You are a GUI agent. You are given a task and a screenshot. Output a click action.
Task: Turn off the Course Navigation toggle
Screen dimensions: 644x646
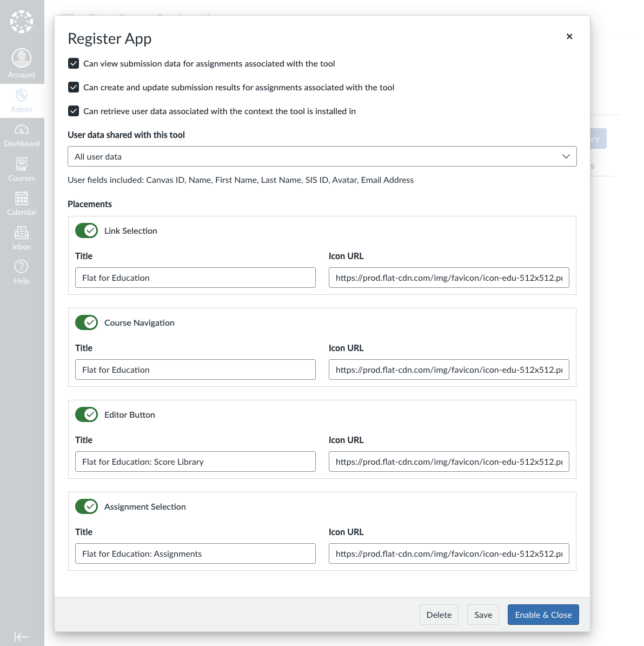87,322
